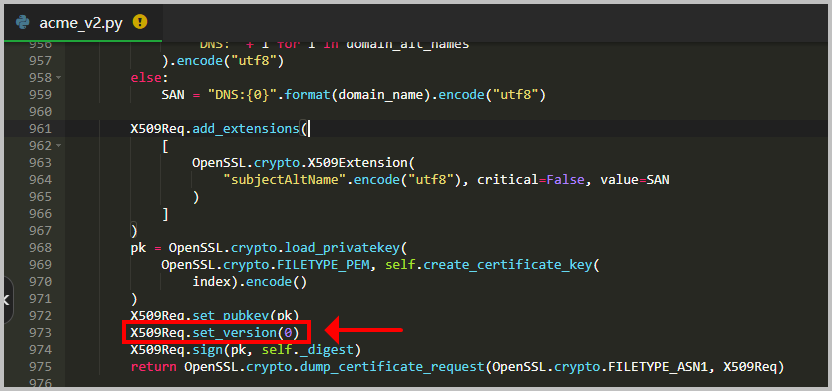832x391 pixels.
Task: Click line number 959 in the gutter
Action: pyautogui.click(x=40, y=95)
